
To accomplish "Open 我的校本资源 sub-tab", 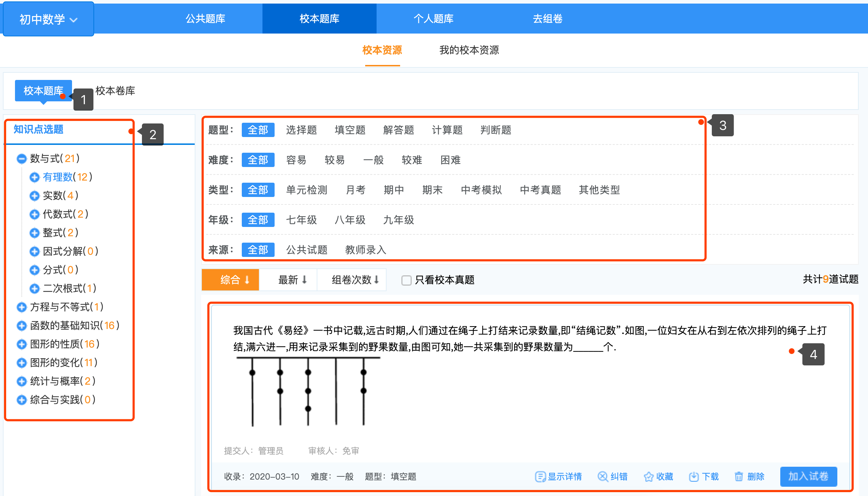I will click(x=469, y=50).
